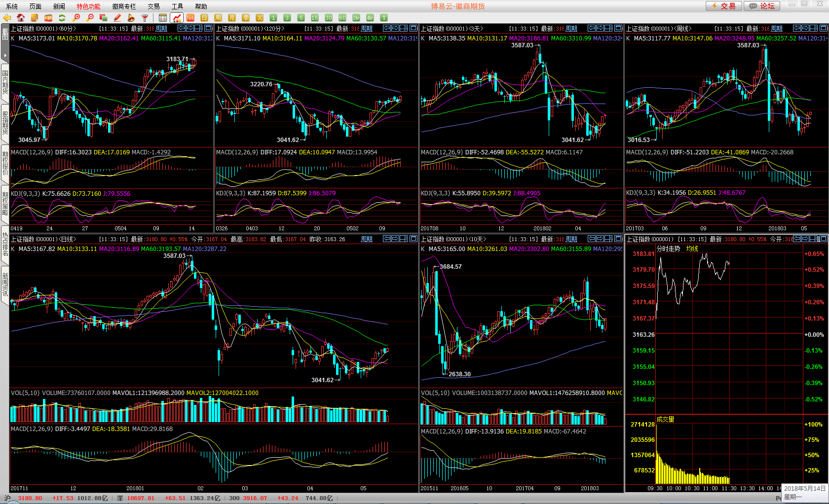Click the 300 3916.07 index in status bar
The width and height of the screenshot is (829, 504).
coord(248,498)
